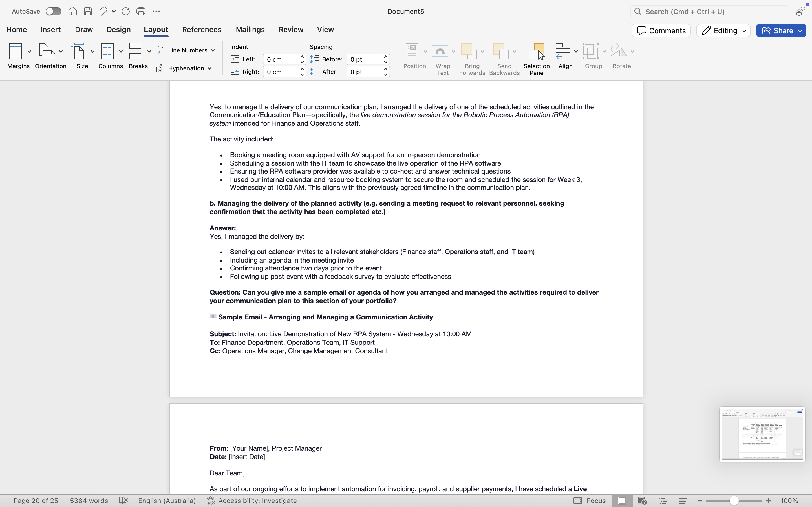Toggle the AutoSave switch
Viewport: 812px width, 507px height.
click(53, 11)
